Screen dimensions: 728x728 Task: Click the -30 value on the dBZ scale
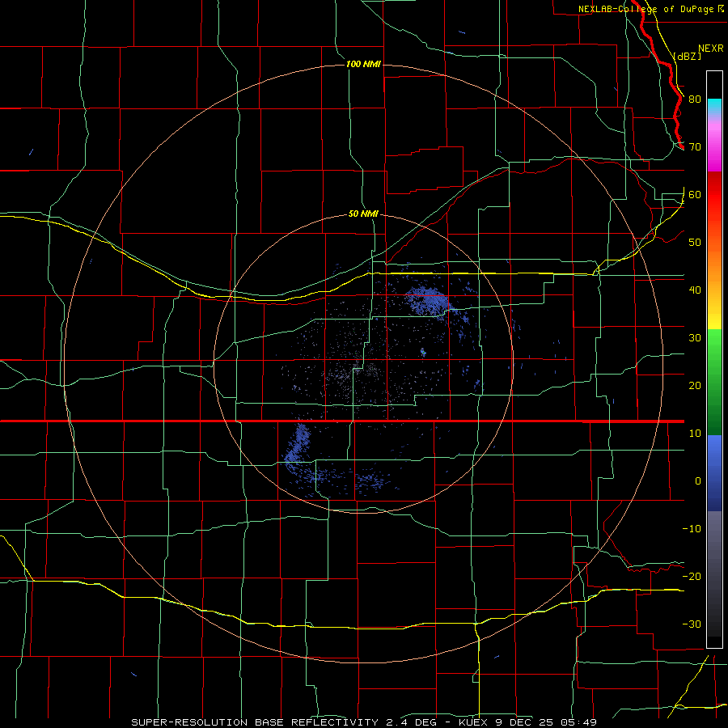(692, 624)
